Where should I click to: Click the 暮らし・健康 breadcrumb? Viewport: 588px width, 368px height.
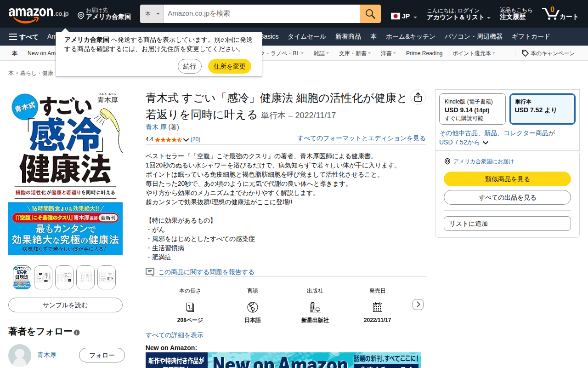(37, 73)
